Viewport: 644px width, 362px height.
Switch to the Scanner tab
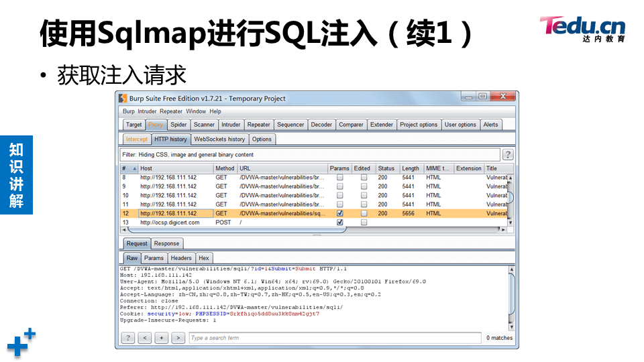pyautogui.click(x=204, y=125)
